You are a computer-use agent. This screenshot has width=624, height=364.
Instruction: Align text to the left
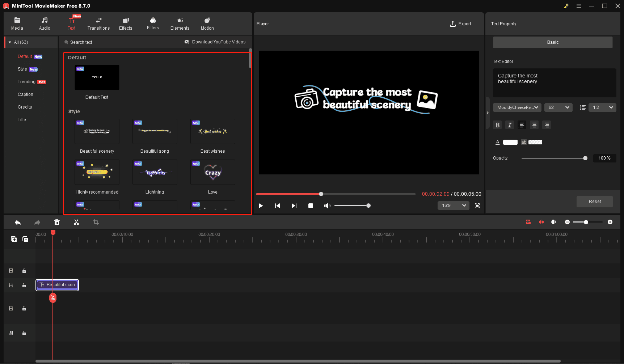tap(522, 125)
